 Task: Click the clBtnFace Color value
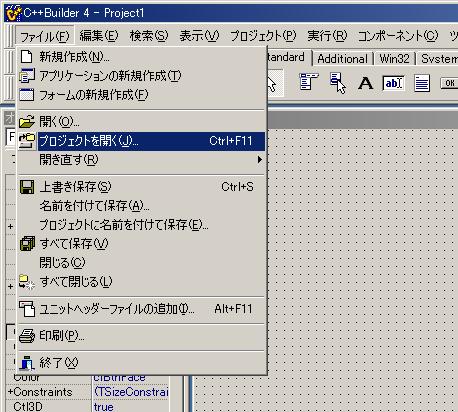coord(119,378)
